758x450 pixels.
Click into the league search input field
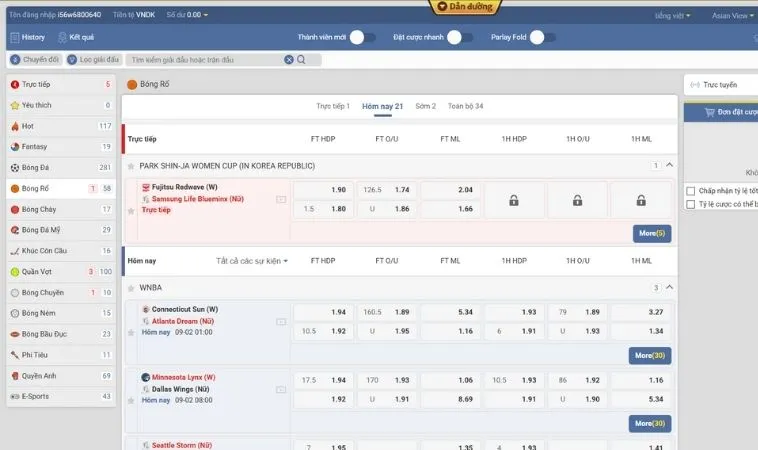pos(205,60)
